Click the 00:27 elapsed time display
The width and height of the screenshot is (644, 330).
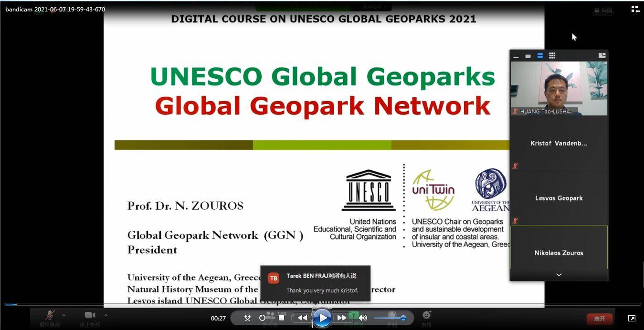(218, 318)
